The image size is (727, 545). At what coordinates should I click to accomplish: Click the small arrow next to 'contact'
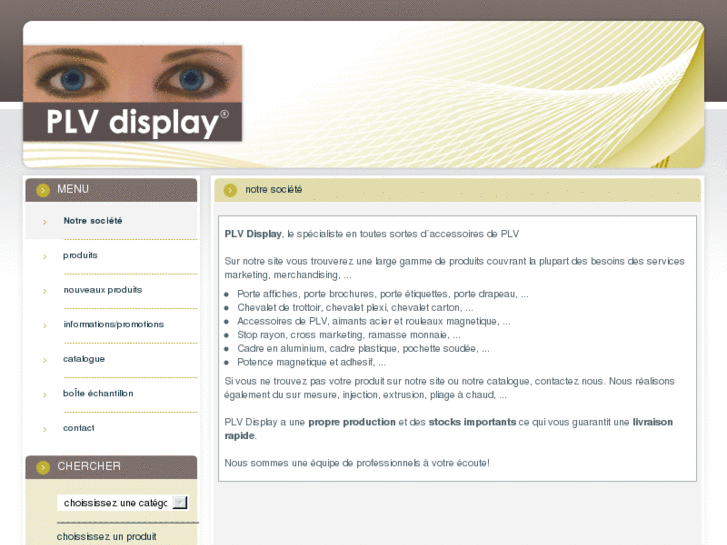(45, 430)
